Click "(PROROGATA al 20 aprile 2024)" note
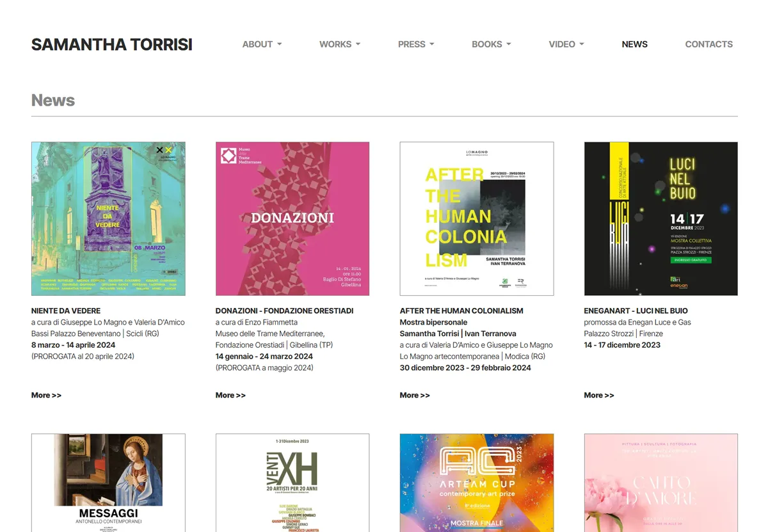Screen dimensions: 768x532 (x=83, y=357)
